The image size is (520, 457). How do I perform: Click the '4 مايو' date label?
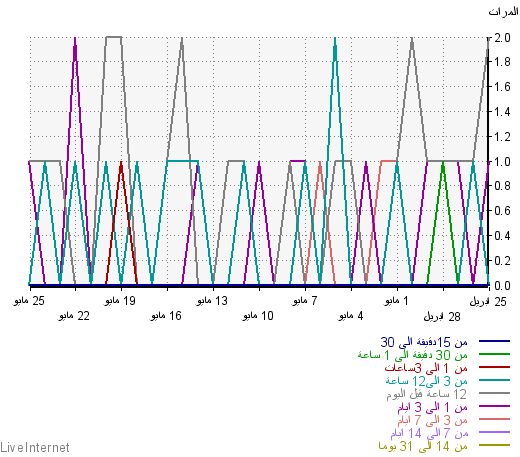(x=350, y=316)
